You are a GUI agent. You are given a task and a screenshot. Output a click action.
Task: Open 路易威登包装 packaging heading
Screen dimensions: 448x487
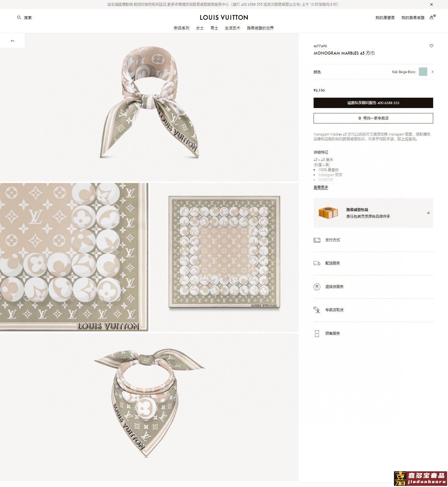tap(357, 210)
